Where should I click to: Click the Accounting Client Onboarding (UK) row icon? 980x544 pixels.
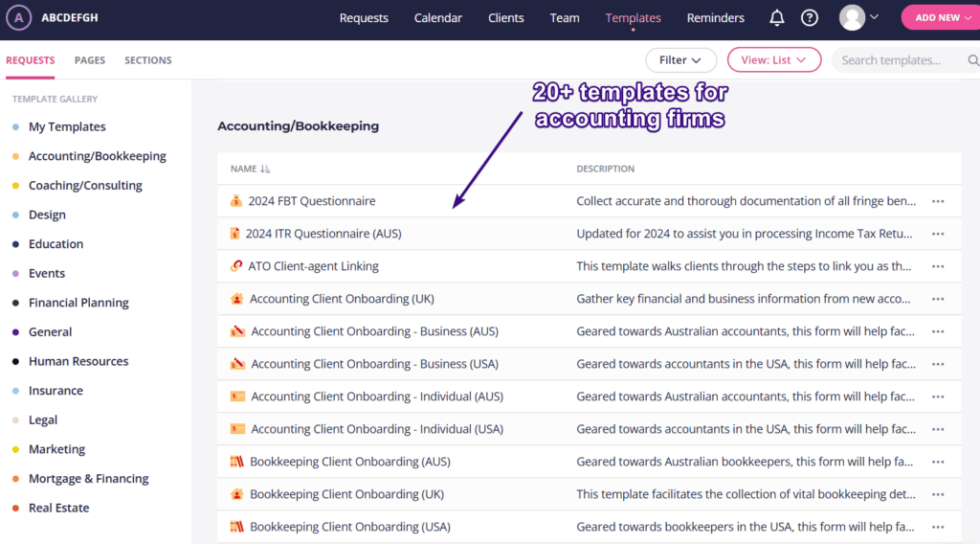pos(236,298)
